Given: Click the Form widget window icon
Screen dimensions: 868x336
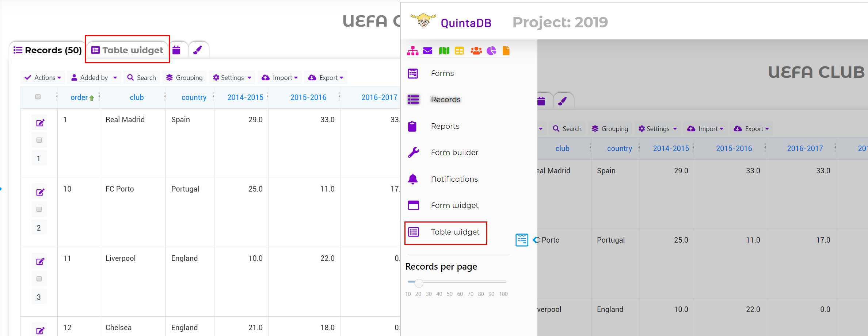Looking at the screenshot, I should pyautogui.click(x=414, y=205).
